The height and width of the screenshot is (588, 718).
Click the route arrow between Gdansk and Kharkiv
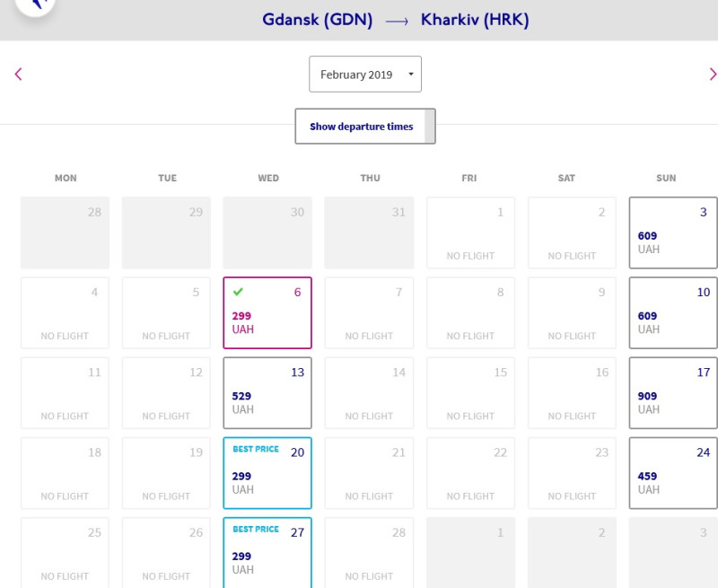(x=397, y=22)
